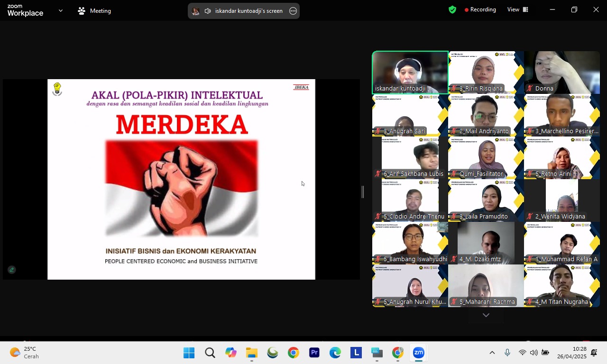Image resolution: width=607 pixels, height=364 pixels.
Task: Open the screen-share options ellipsis menu
Action: click(293, 11)
